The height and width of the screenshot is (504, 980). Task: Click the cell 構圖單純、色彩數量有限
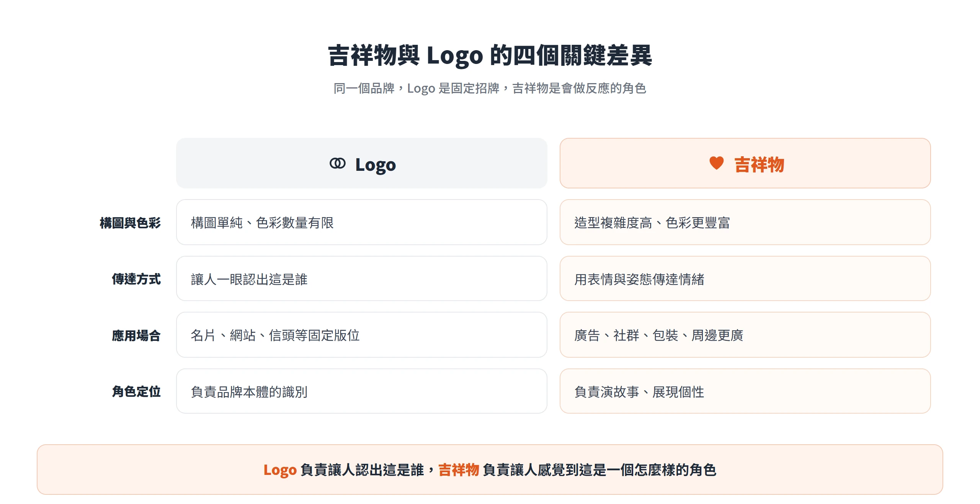pos(362,222)
